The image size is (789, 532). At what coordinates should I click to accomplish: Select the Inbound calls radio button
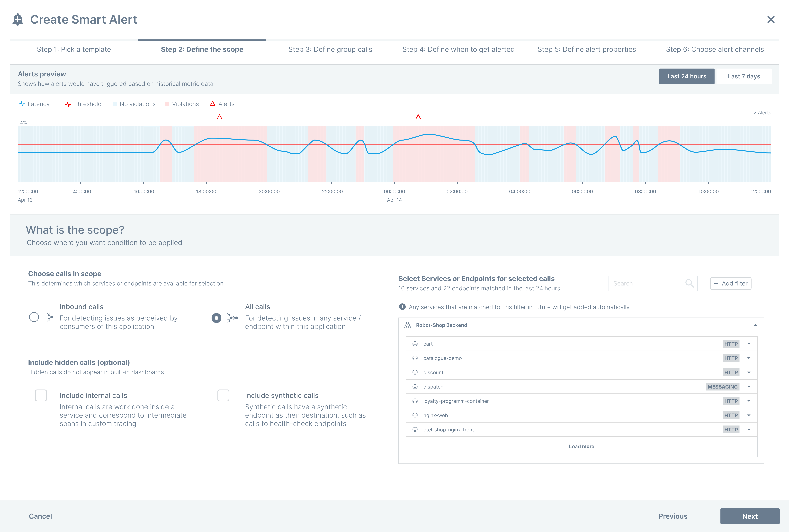34,317
